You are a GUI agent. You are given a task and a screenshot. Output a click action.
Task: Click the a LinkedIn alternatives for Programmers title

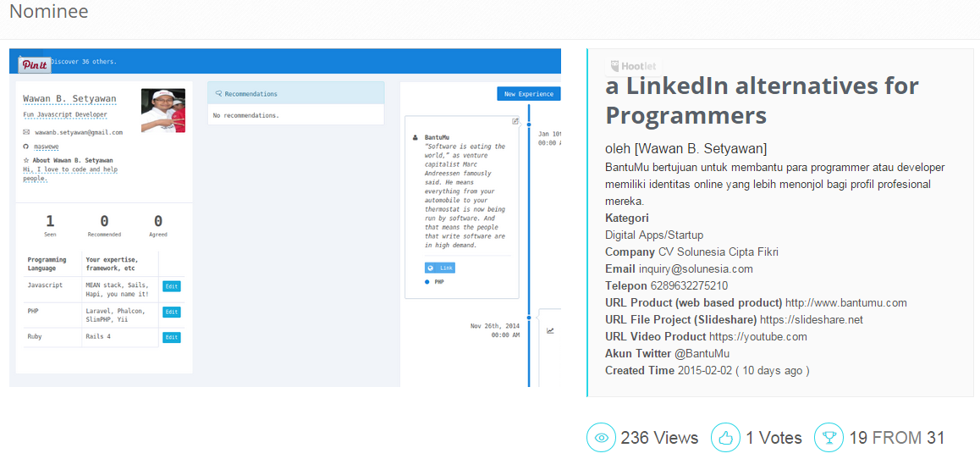(x=762, y=100)
